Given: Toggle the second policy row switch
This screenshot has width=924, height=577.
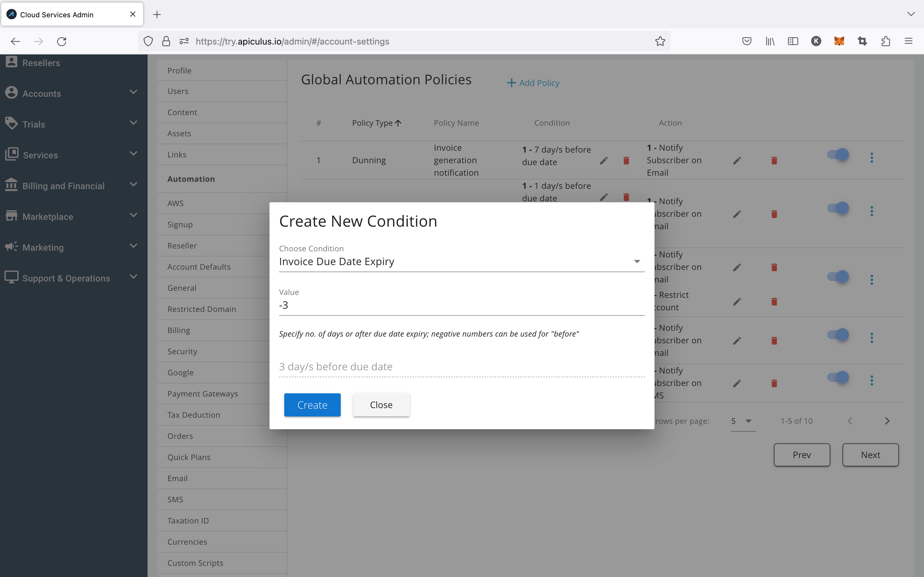Looking at the screenshot, I should point(838,208).
